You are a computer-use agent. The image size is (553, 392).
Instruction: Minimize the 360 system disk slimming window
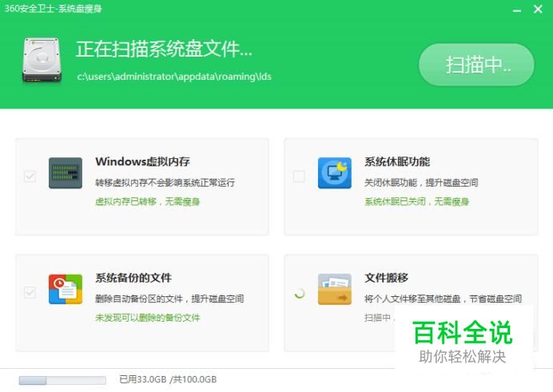click(x=517, y=10)
